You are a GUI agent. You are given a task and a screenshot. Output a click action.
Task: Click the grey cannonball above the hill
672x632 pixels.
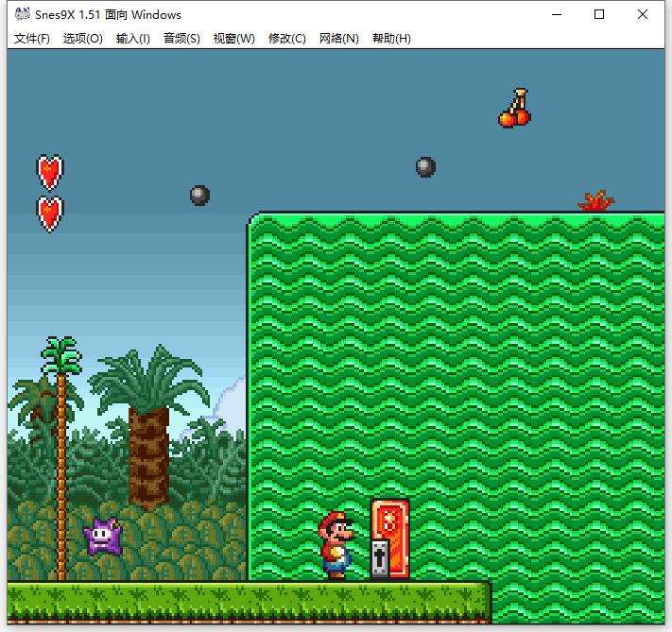tap(425, 167)
